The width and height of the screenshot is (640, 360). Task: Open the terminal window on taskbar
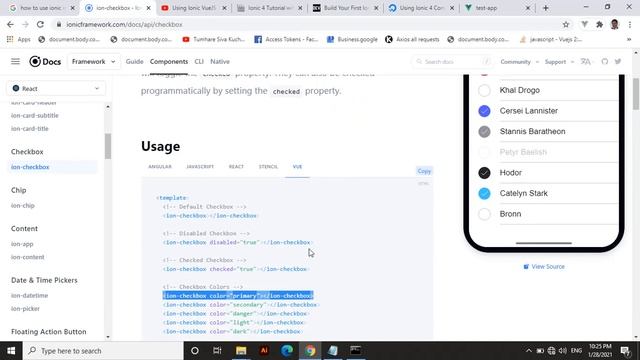click(356, 351)
